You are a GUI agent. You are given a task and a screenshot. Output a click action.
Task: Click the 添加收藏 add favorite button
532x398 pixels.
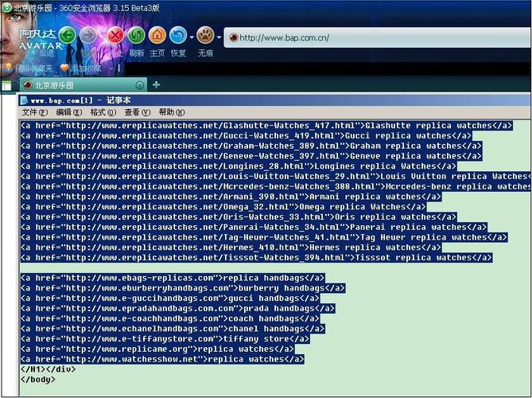[x=81, y=68]
